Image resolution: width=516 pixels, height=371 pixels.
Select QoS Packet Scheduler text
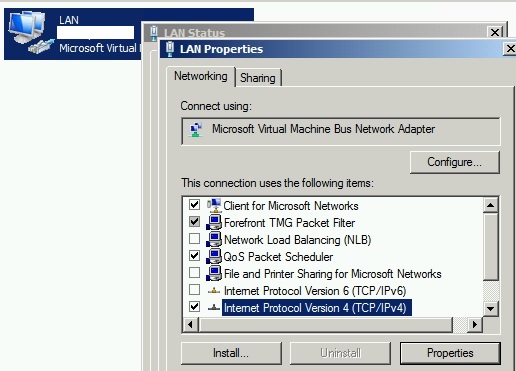[278, 257]
